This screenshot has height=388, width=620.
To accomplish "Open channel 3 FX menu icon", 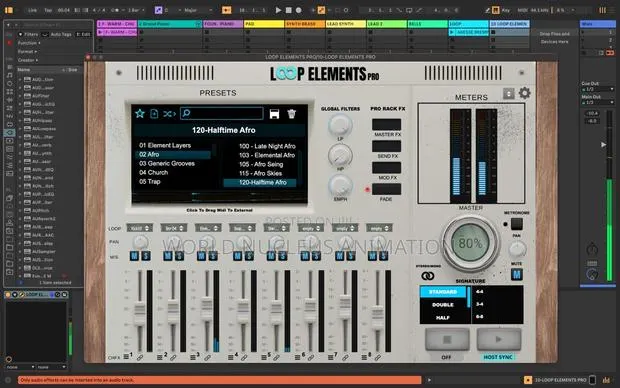I will (x=193, y=357).
